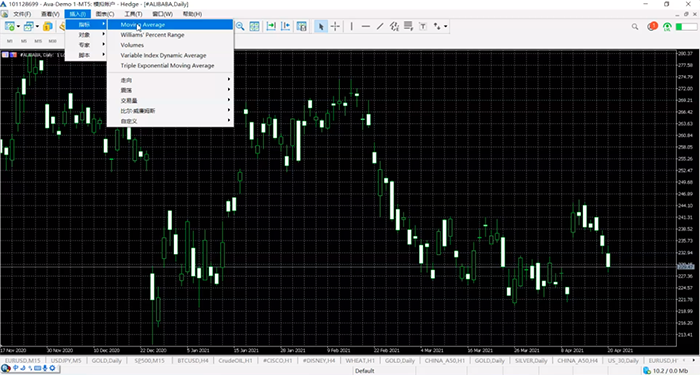Select the M30 timeframe button

tap(52, 41)
